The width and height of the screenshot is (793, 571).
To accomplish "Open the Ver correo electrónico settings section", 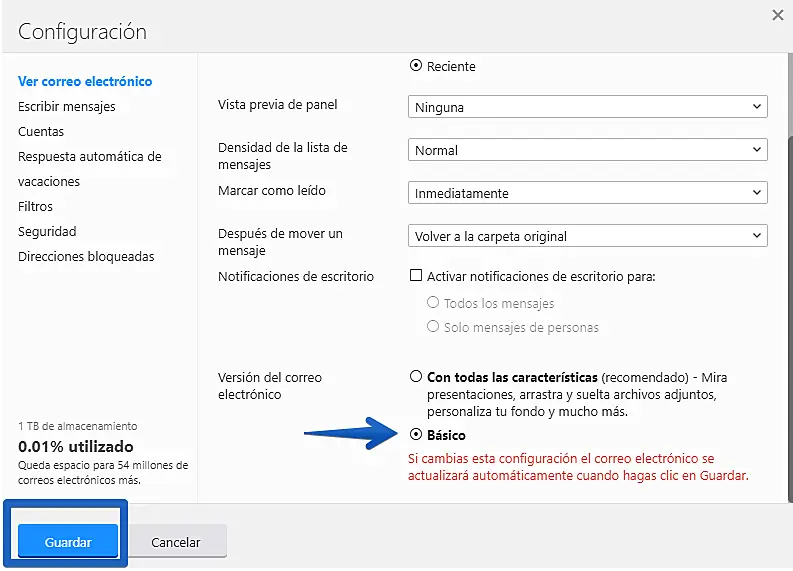I will point(85,81).
